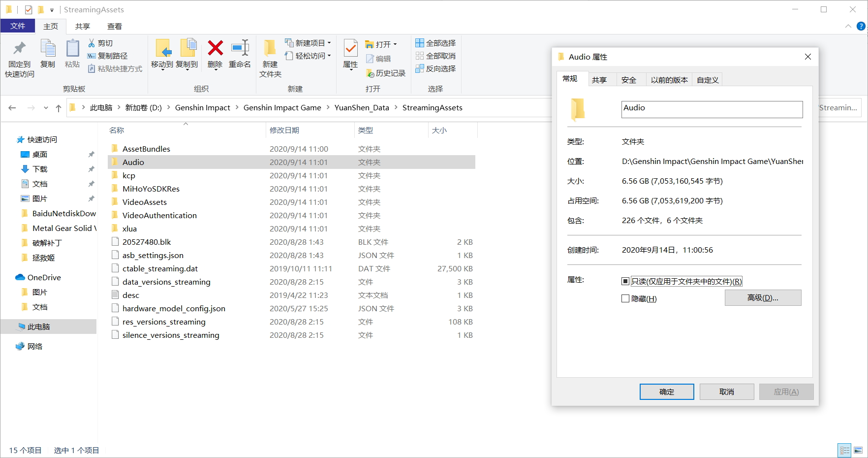Click the search box in Explorer

click(x=840, y=108)
